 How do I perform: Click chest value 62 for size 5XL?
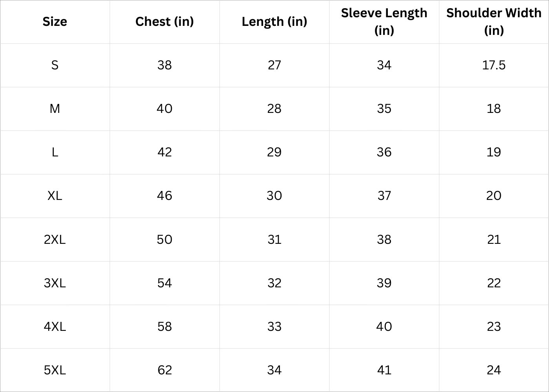click(x=165, y=370)
